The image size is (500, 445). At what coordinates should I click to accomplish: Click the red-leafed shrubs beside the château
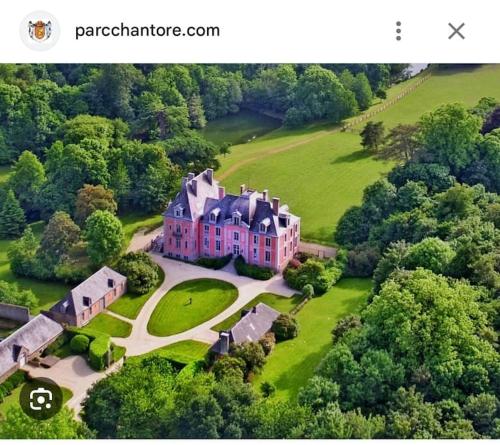click(295, 264)
